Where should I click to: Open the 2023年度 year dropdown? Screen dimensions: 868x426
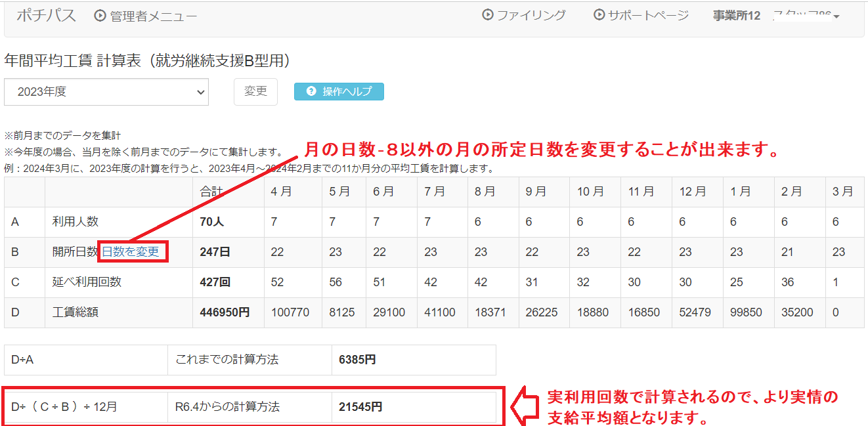tap(106, 92)
